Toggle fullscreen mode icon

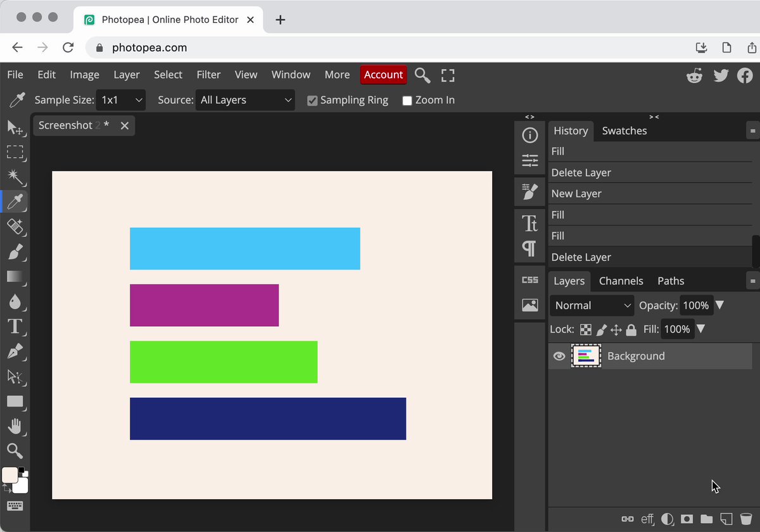click(448, 75)
